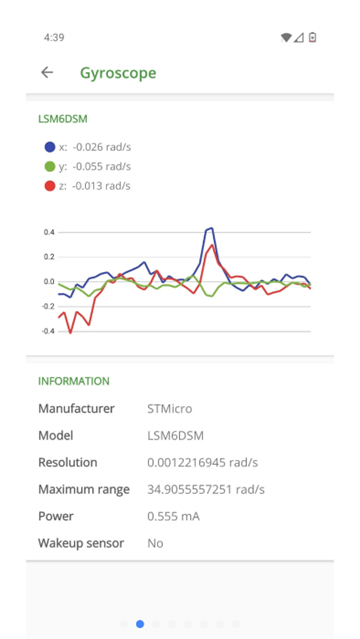Tap the battery status icon
This screenshot has width=360, height=639.
pyautogui.click(x=312, y=37)
